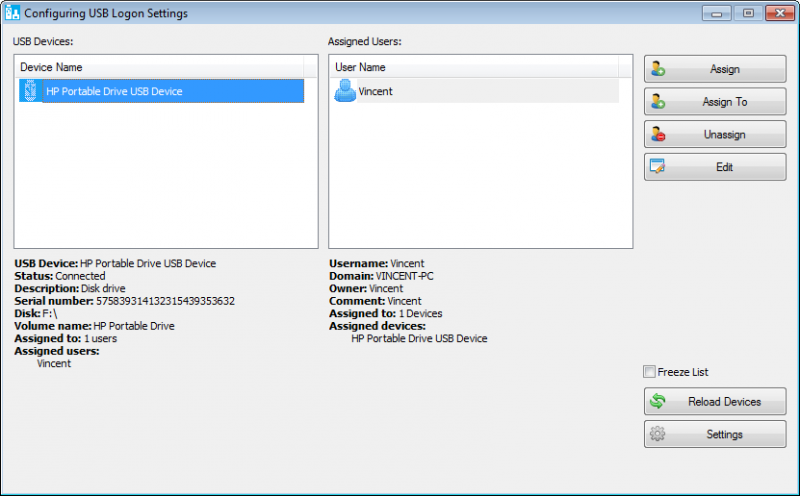The width and height of the screenshot is (800, 496).
Task: Click the Domain: VINCENT-PC text
Action: pyautogui.click(x=381, y=276)
